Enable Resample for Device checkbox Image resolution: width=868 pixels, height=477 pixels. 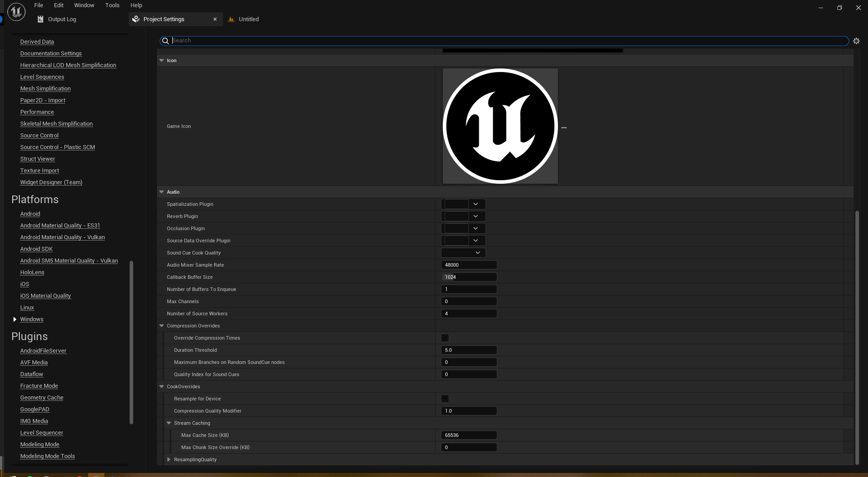[x=445, y=399]
